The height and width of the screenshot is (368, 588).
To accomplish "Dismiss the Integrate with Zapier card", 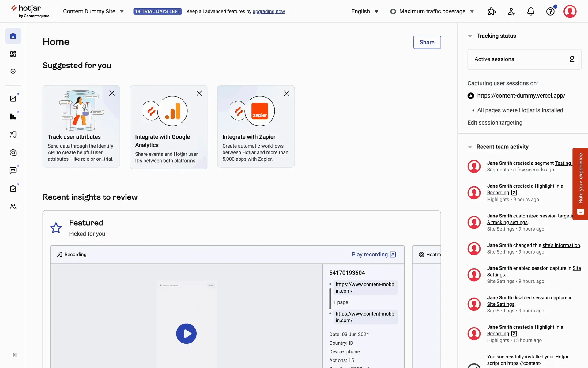I will coord(286,93).
